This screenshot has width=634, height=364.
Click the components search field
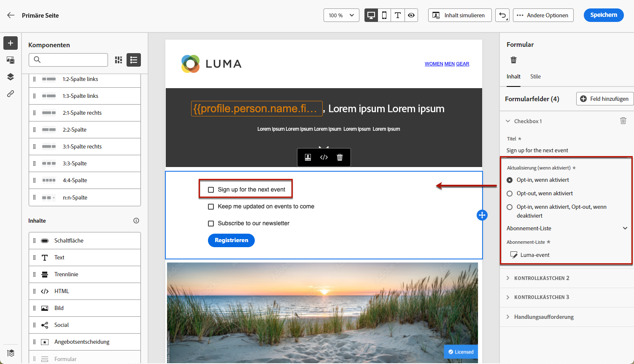(68, 60)
